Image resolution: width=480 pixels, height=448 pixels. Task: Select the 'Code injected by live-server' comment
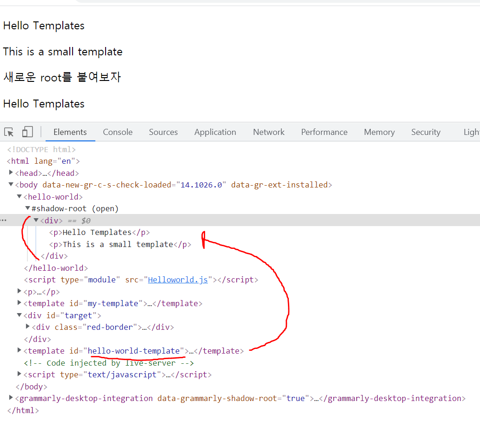point(109,363)
